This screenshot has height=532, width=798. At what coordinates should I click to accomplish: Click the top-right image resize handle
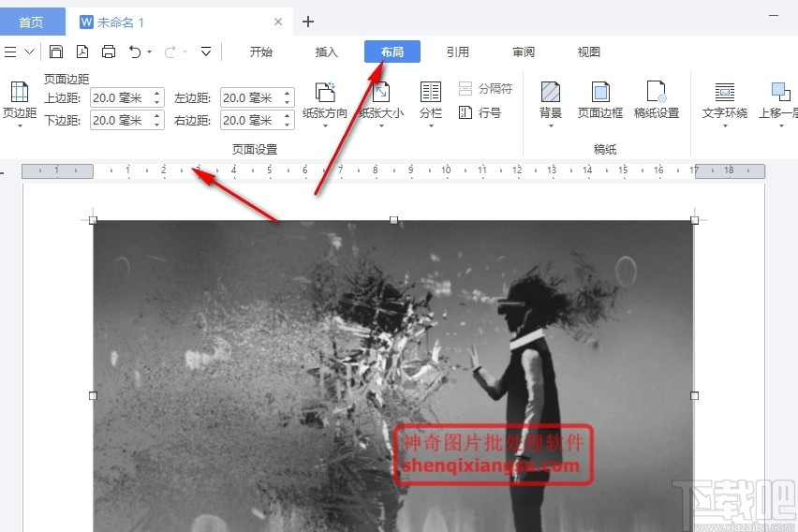point(694,220)
